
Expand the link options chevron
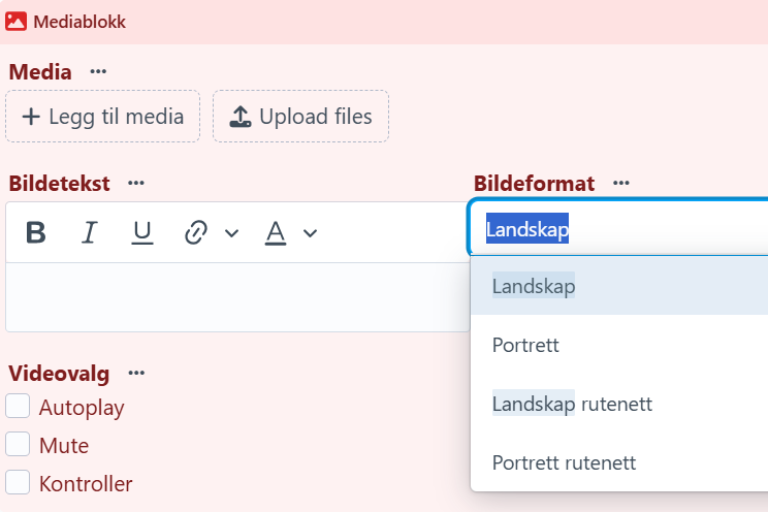pyautogui.click(x=232, y=233)
